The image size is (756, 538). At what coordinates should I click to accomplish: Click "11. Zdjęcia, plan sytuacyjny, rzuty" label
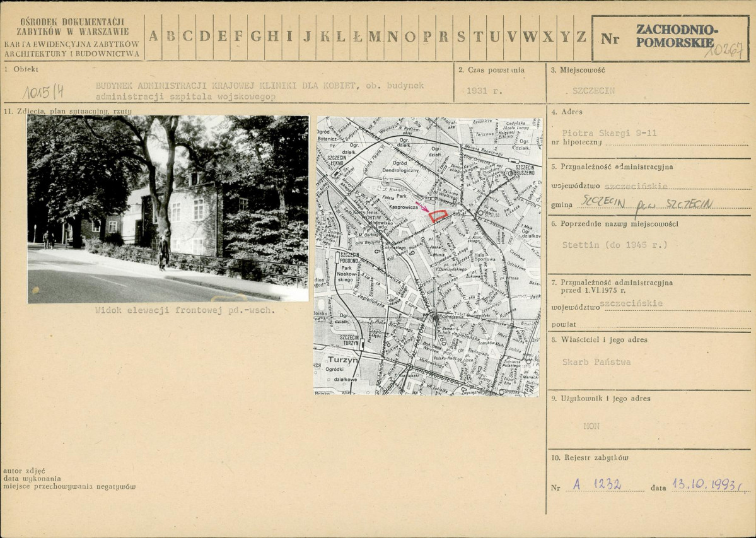pyautogui.click(x=67, y=112)
